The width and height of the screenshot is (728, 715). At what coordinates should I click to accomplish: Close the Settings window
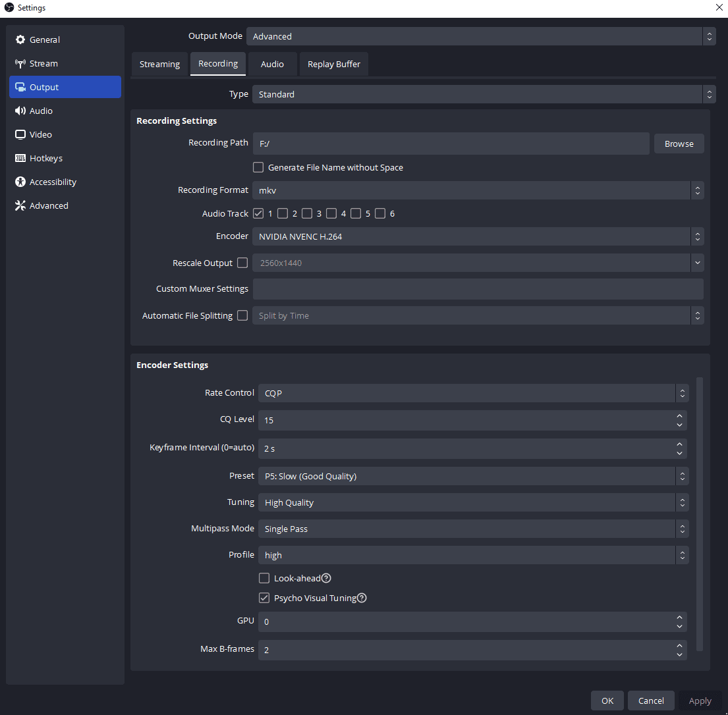click(x=719, y=7)
